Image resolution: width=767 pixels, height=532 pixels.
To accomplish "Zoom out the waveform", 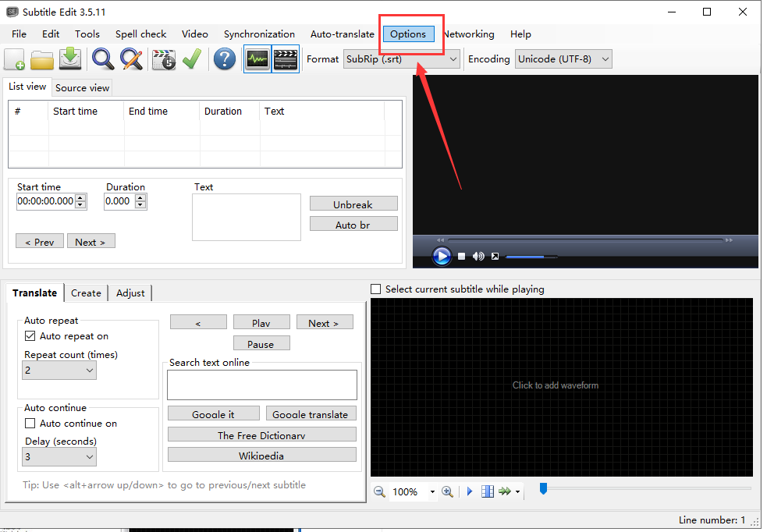I will pyautogui.click(x=379, y=491).
